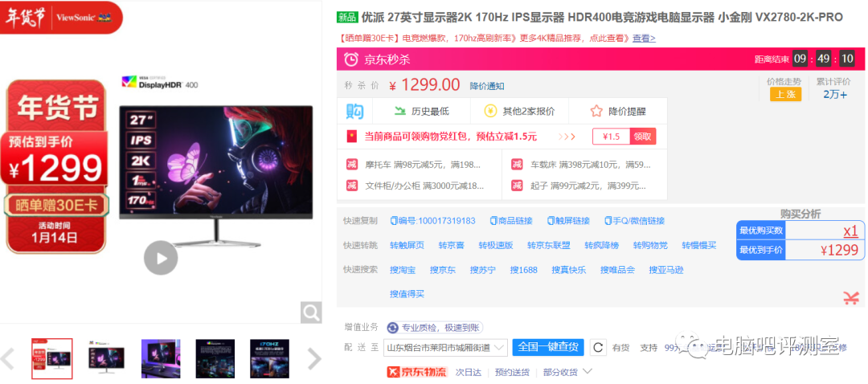View 历史最低 price history
868x384 pixels.
(x=421, y=111)
